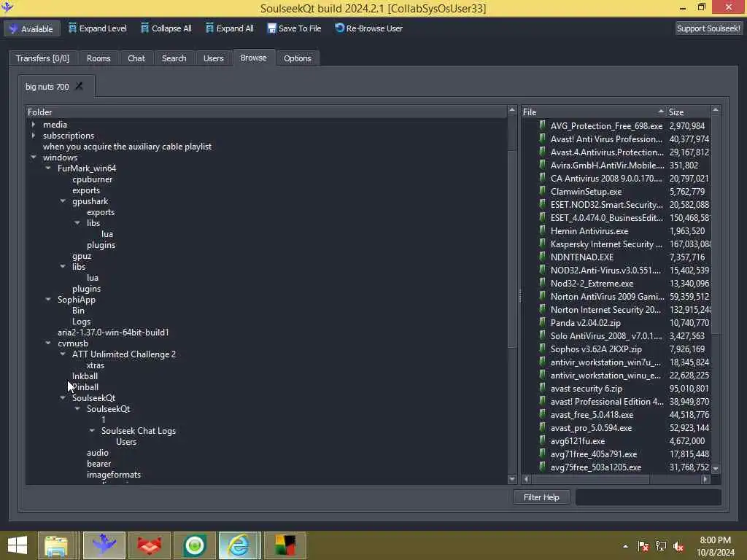Select the cpuburner folder
Screen dimensions: 747x560
(x=93, y=179)
